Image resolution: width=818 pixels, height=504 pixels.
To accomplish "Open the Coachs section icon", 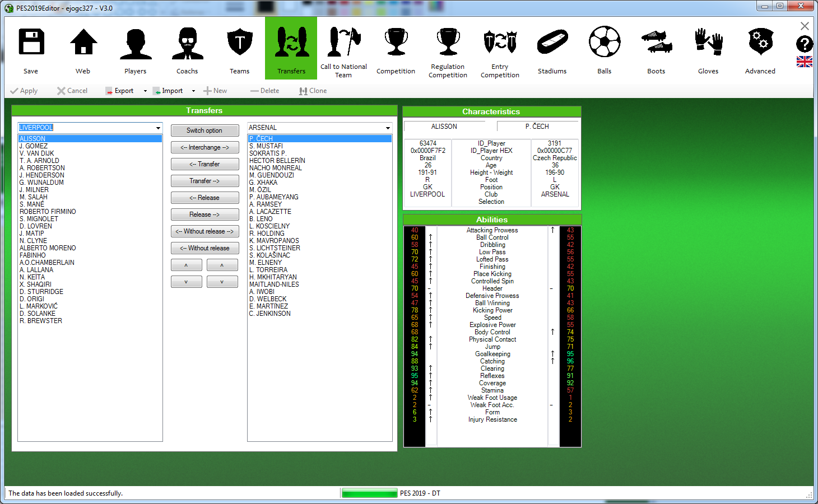I will click(x=188, y=44).
